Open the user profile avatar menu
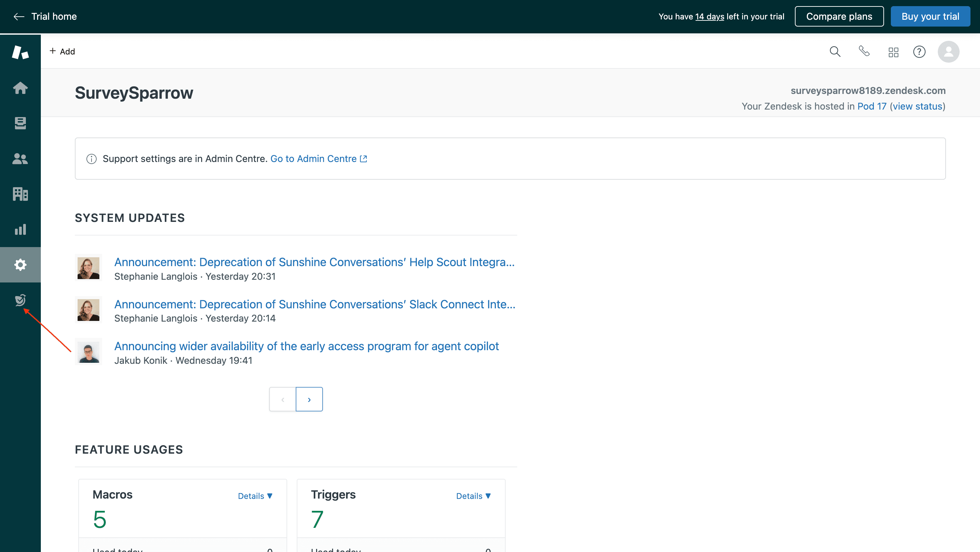The height and width of the screenshot is (552, 980). click(x=948, y=52)
